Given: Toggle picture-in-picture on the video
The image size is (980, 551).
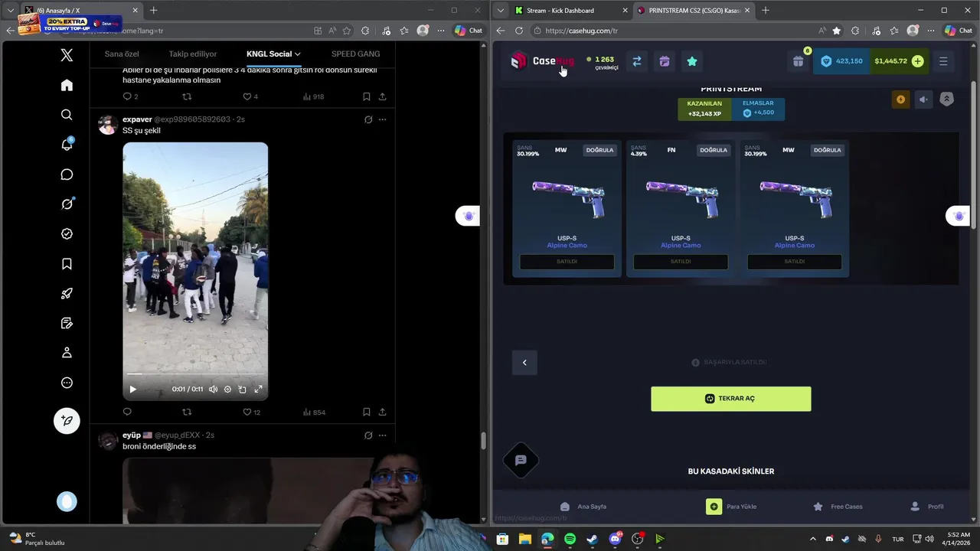Looking at the screenshot, I should (243, 390).
